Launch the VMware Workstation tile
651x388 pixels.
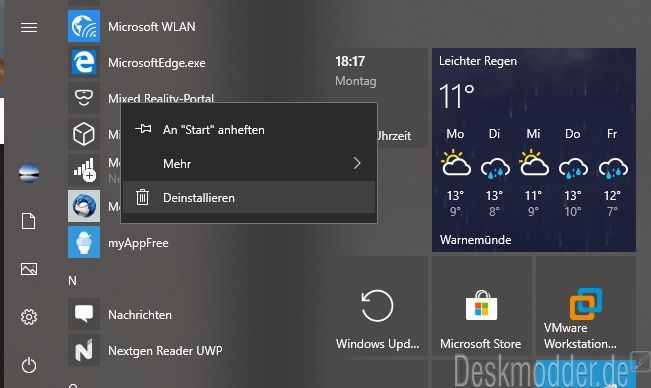[586, 306]
